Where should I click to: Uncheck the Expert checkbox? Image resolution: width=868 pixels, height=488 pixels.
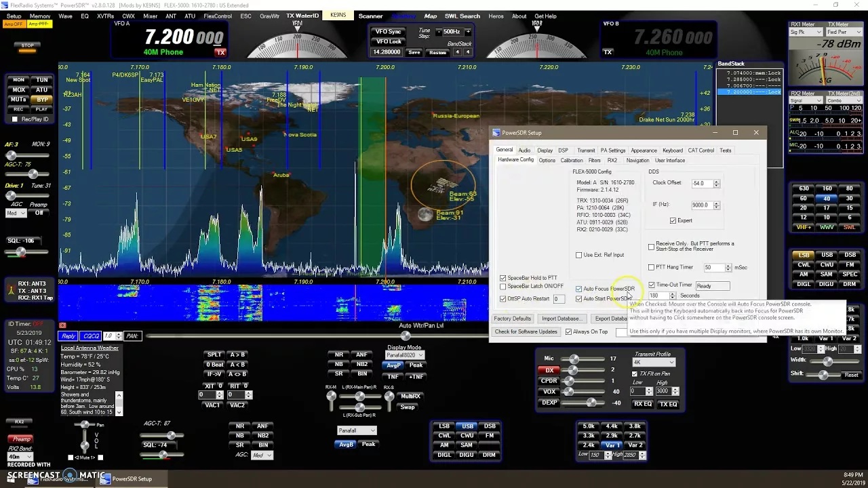click(x=673, y=221)
